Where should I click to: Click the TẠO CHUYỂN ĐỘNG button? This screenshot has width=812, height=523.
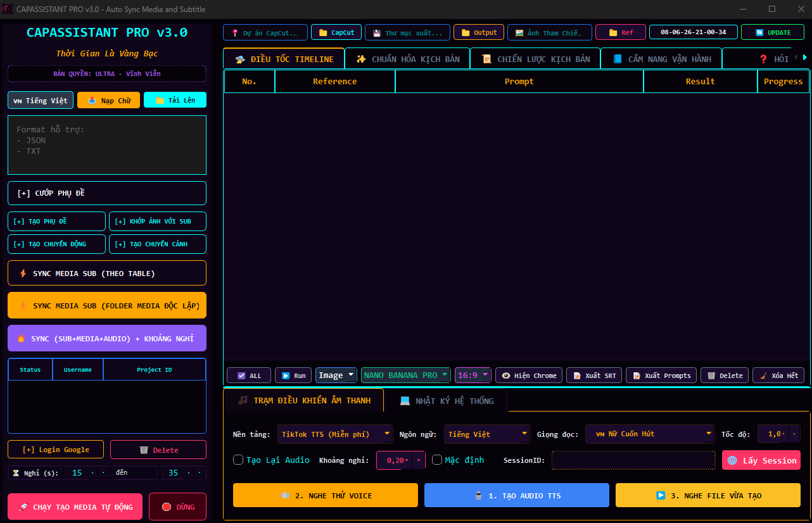57,244
